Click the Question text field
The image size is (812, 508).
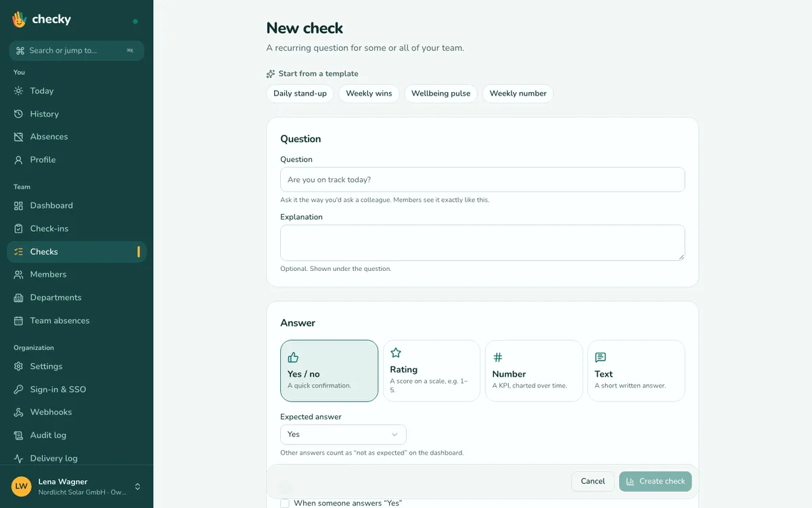(482, 179)
